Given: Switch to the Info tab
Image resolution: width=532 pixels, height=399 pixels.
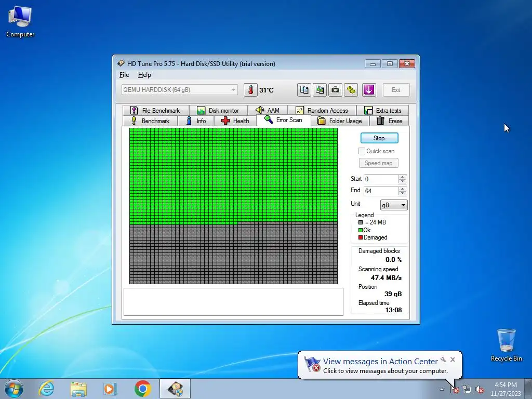Looking at the screenshot, I should pos(196,121).
